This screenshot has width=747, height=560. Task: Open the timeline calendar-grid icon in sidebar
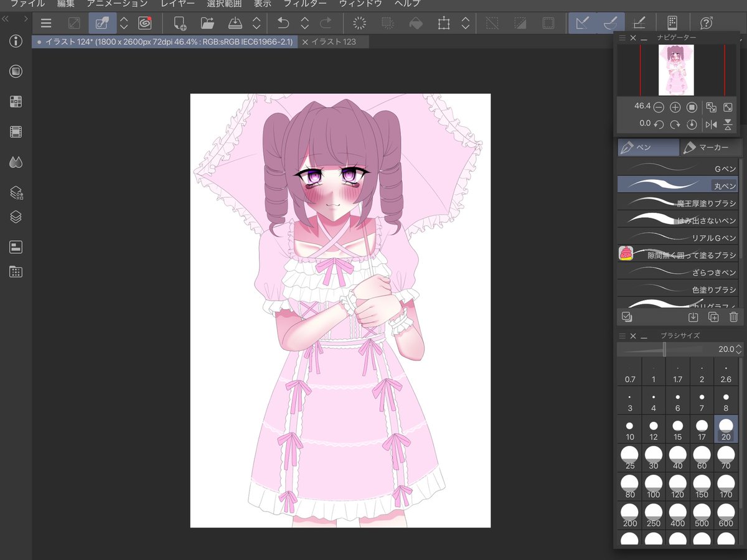coord(16,272)
